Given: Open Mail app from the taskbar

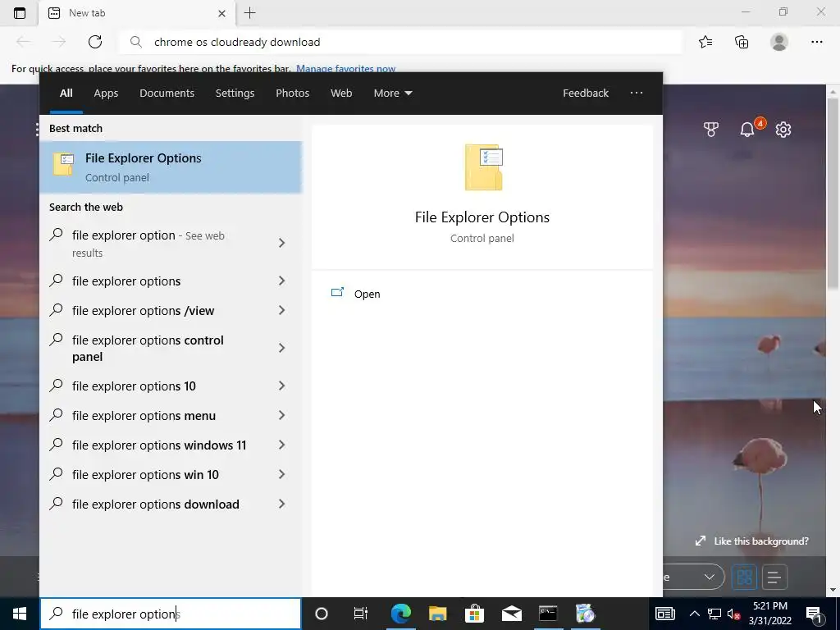Looking at the screenshot, I should (512, 614).
